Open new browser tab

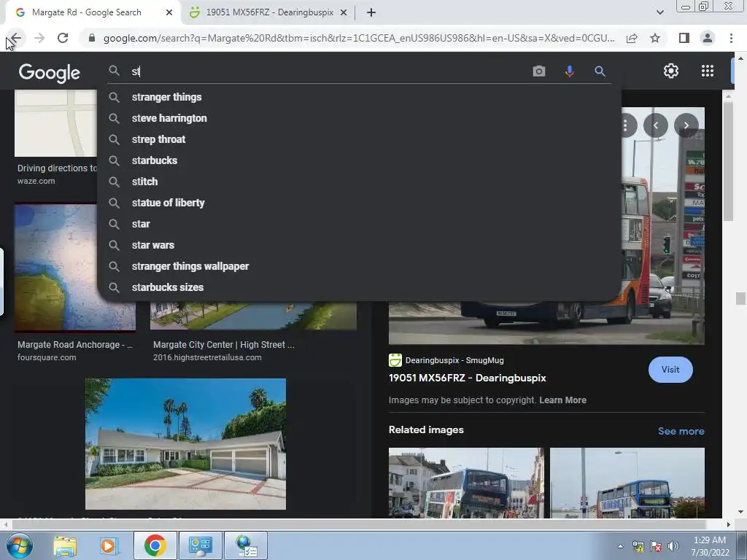pyautogui.click(x=371, y=12)
